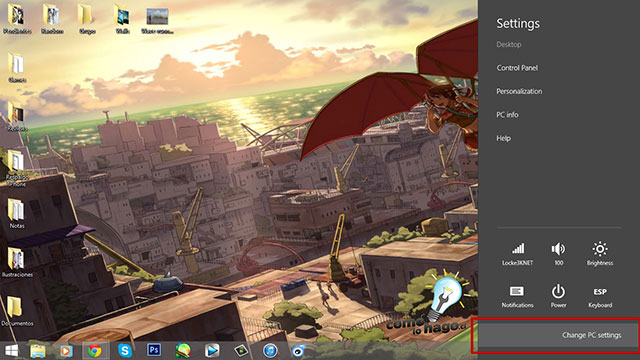Open the Brightness control
The image size is (640, 360).
600,254
